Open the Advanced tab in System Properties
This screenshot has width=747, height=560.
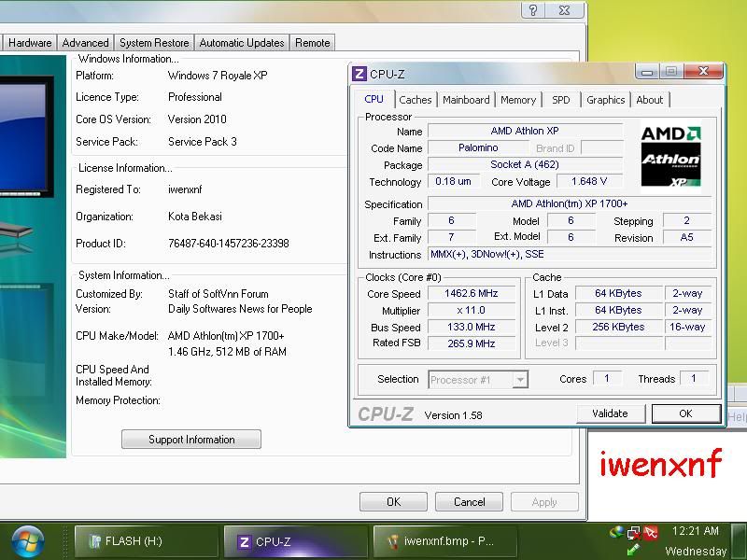point(85,43)
